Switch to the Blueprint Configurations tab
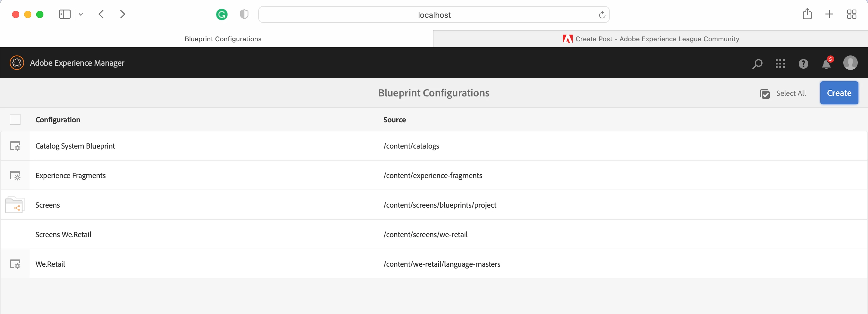The height and width of the screenshot is (314, 868). [x=217, y=39]
